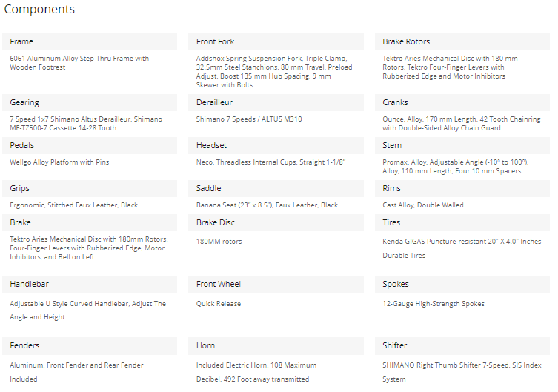
Task: Click the Front Wheel header
Action: point(276,285)
